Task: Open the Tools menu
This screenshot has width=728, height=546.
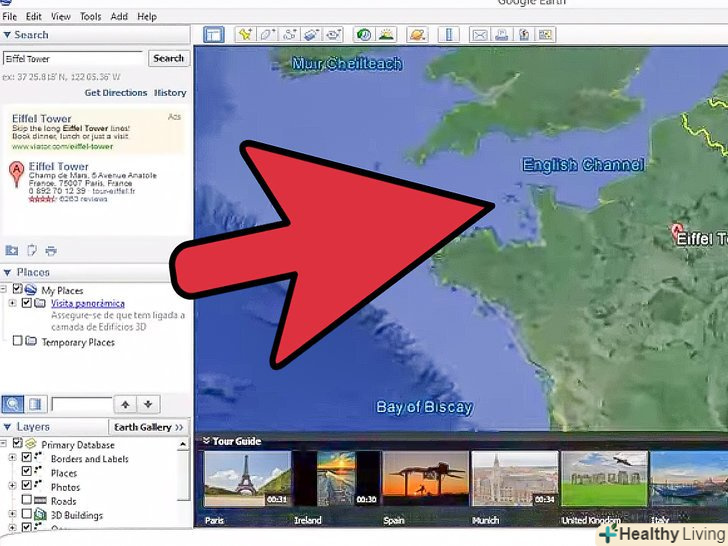Action: pyautogui.click(x=90, y=17)
